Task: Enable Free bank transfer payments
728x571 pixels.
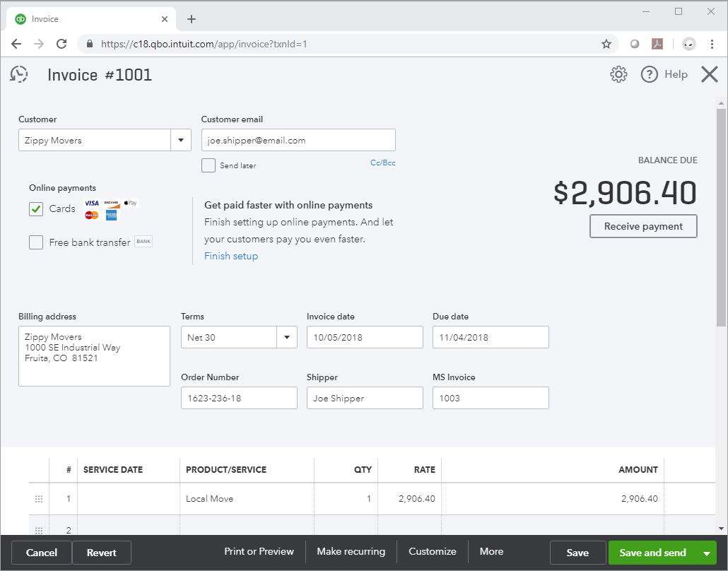Action: [36, 242]
